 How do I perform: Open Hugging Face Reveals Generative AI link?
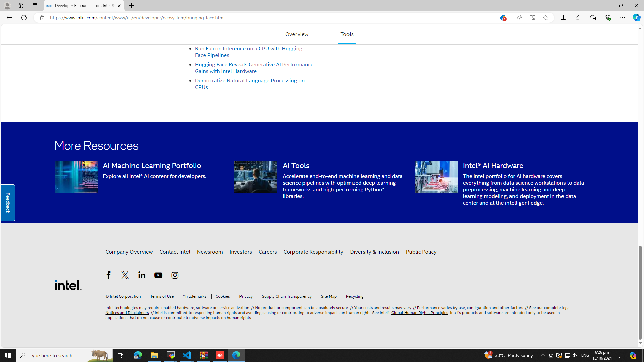254,68
